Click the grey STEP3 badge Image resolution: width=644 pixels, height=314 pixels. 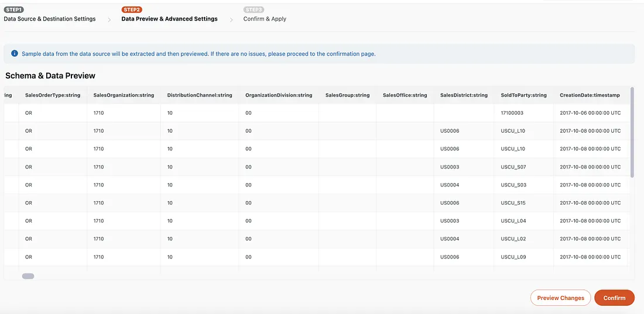[x=254, y=10]
